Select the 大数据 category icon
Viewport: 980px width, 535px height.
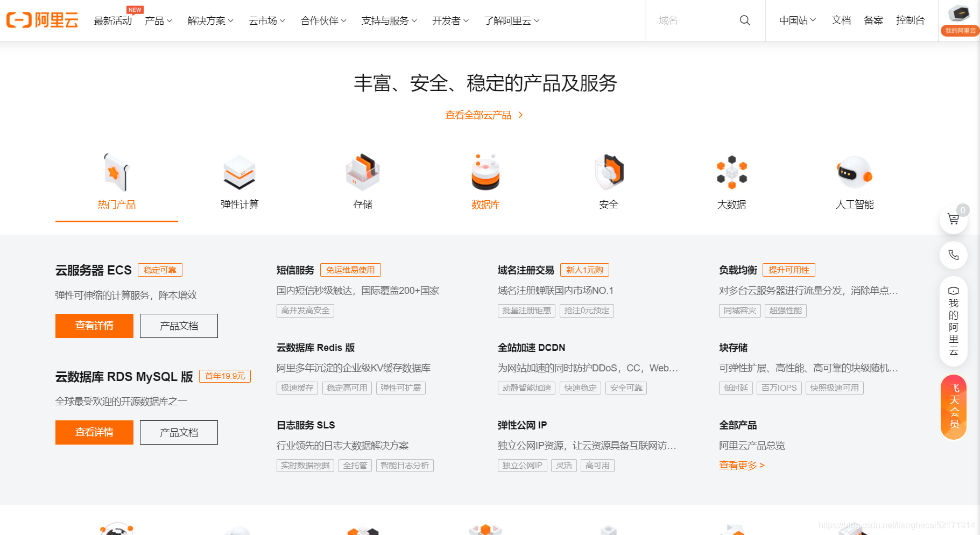coord(732,172)
